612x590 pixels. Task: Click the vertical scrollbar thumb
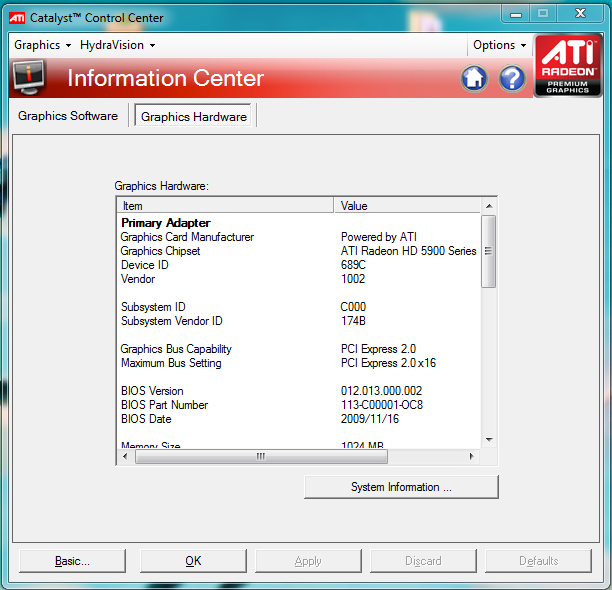[489, 251]
